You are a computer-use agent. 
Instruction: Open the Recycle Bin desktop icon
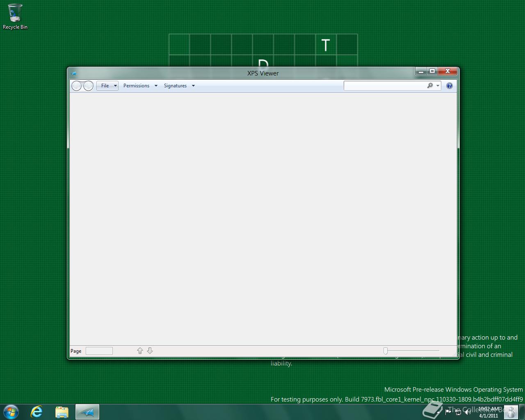[x=15, y=17]
